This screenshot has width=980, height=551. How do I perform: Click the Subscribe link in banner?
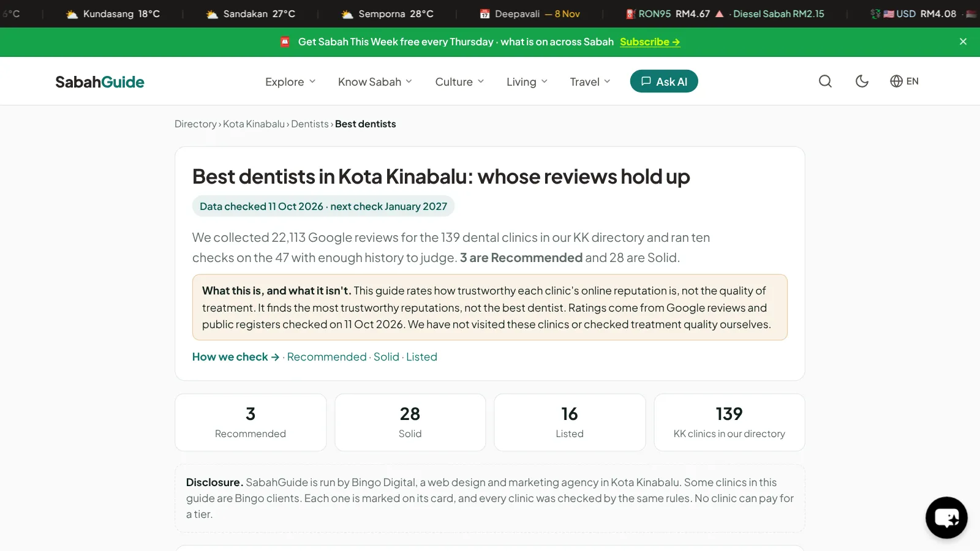pyautogui.click(x=650, y=42)
